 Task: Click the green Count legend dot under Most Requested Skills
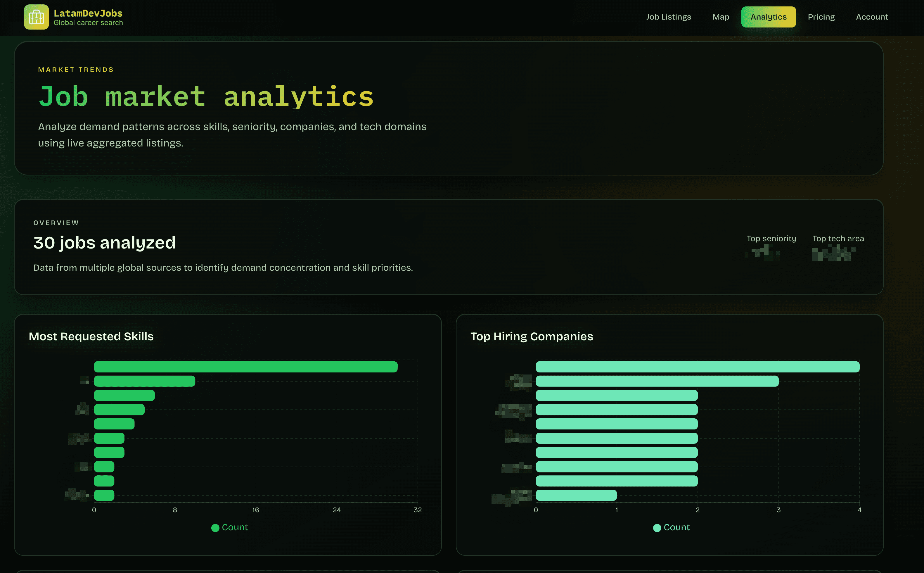click(x=215, y=527)
